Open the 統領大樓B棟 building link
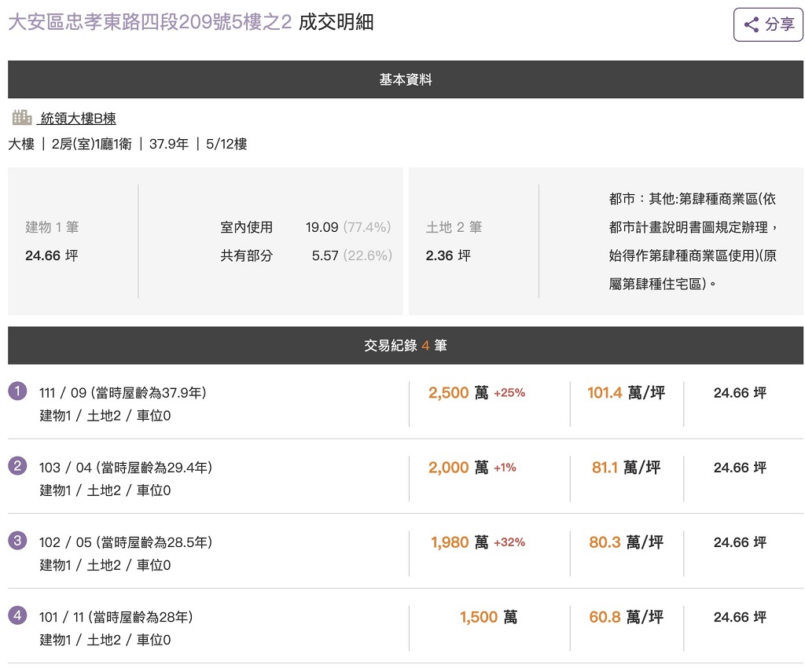805x672 pixels. (78, 119)
